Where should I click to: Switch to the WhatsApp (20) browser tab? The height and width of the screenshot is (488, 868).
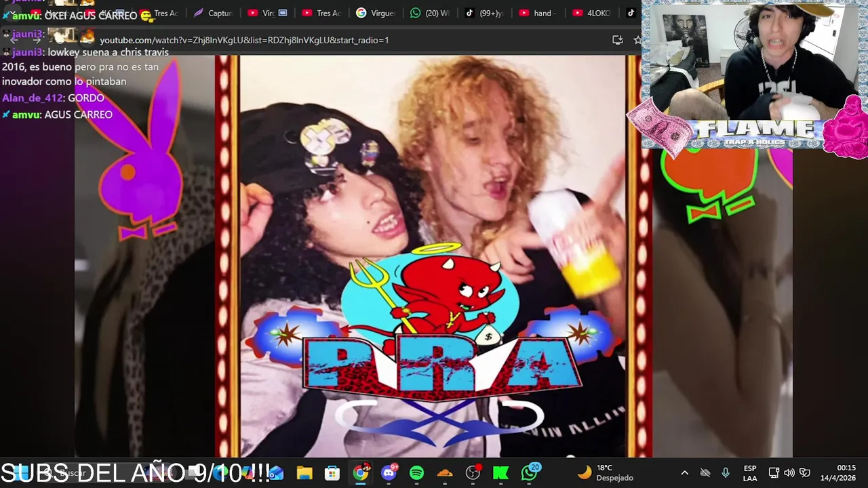pos(430,13)
